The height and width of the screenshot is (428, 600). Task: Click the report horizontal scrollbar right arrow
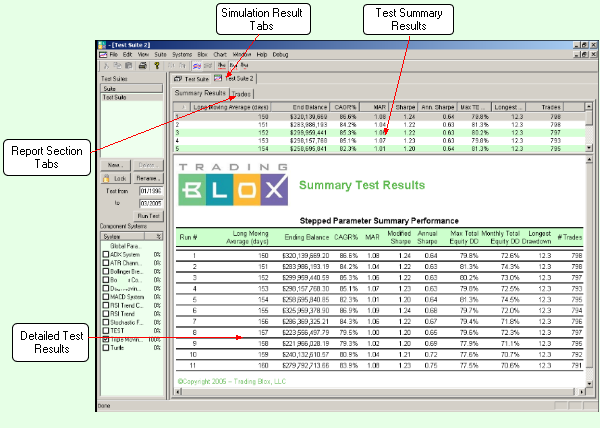pos(582,392)
